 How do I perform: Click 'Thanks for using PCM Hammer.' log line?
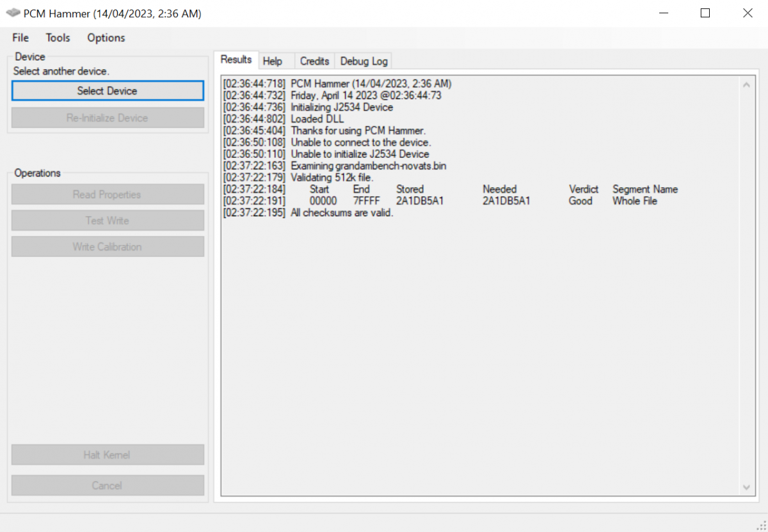324,130
